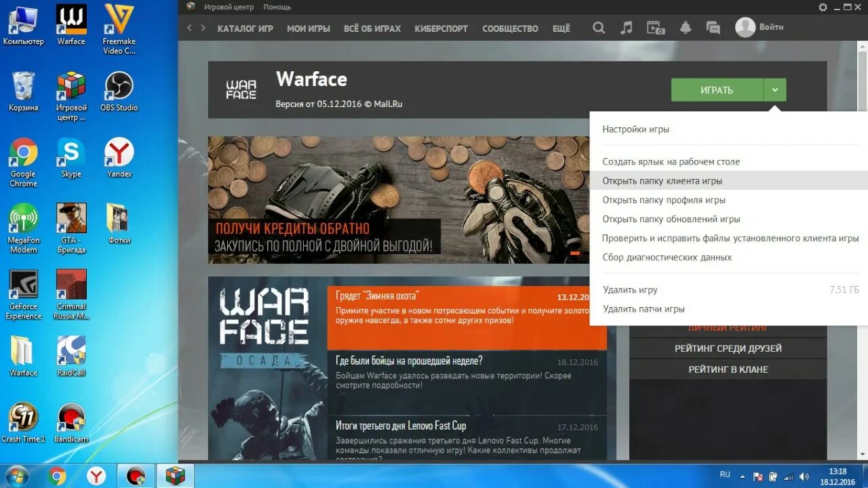The image size is (868, 488).
Task: Launch Yandex desktop shortcut
Action: (119, 158)
